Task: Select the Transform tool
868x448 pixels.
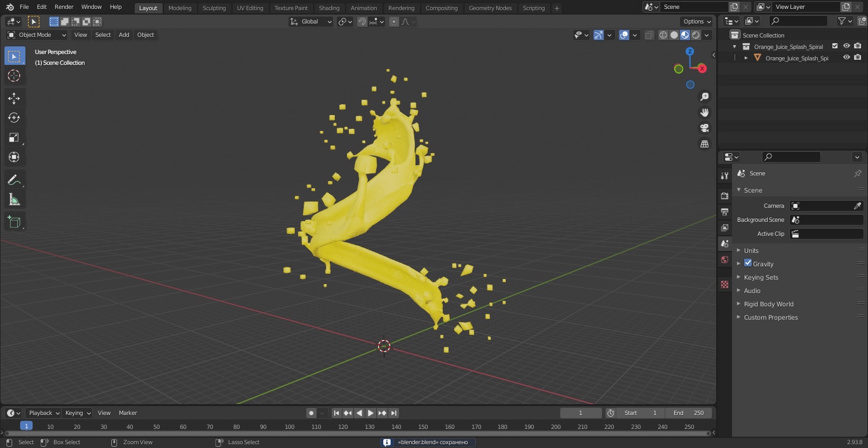Action: [14, 157]
